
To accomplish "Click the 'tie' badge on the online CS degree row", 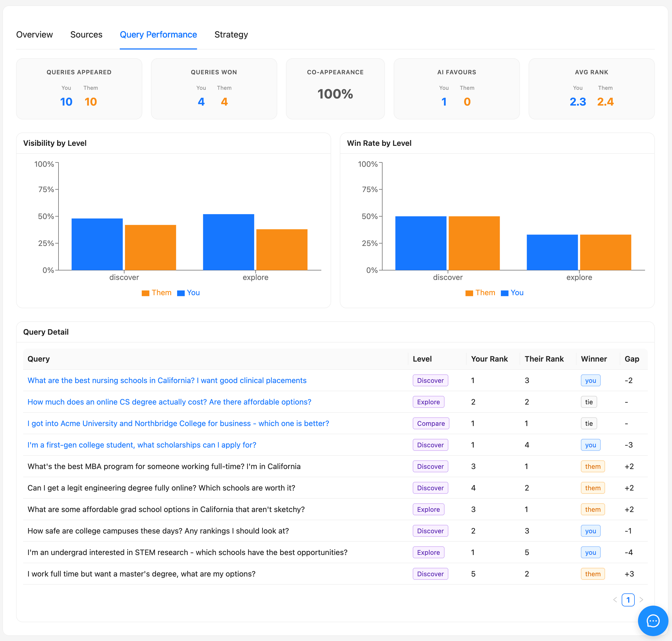I will coord(589,402).
